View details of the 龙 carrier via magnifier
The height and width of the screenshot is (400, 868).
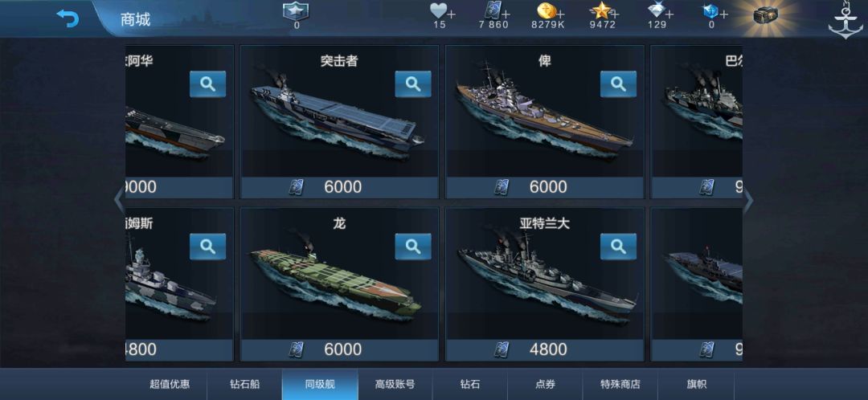(x=413, y=247)
